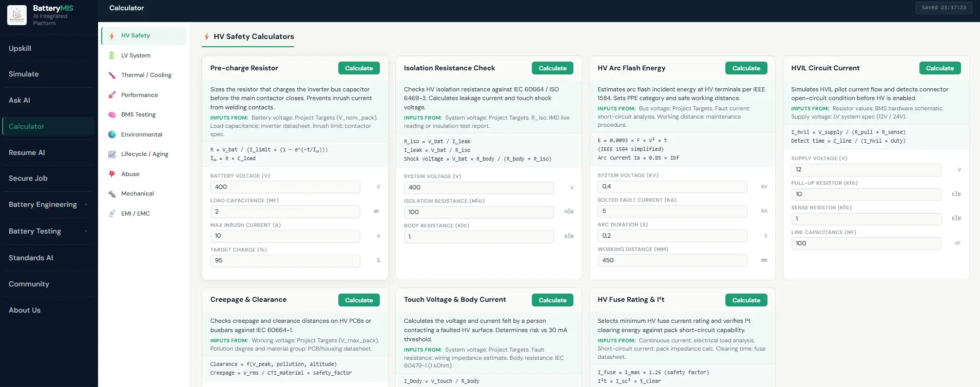
Task: Edit the Load Capacitance field
Action: coord(285,211)
